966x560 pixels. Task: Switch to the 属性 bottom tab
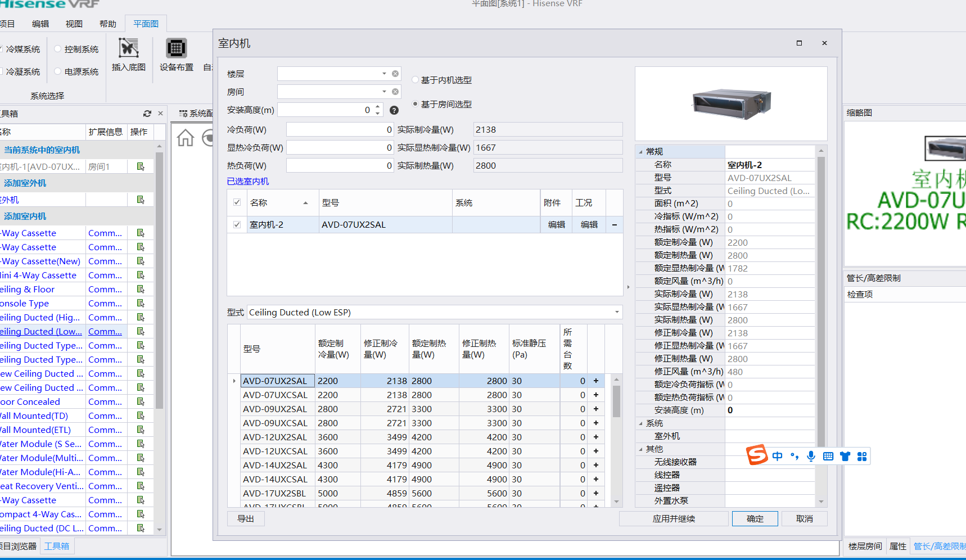tap(898, 546)
